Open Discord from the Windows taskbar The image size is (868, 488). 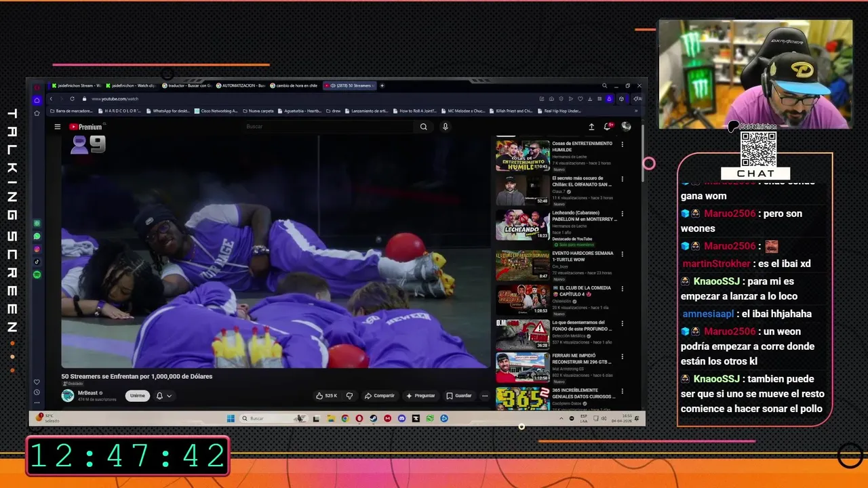402,418
